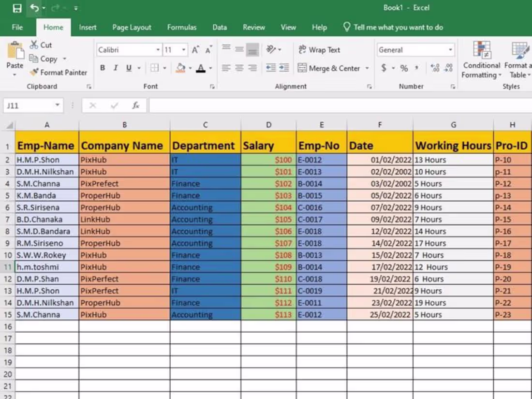Click the Save button in Quick Access Toolbar
Image resolution: width=532 pixels, height=399 pixels.
16,8
